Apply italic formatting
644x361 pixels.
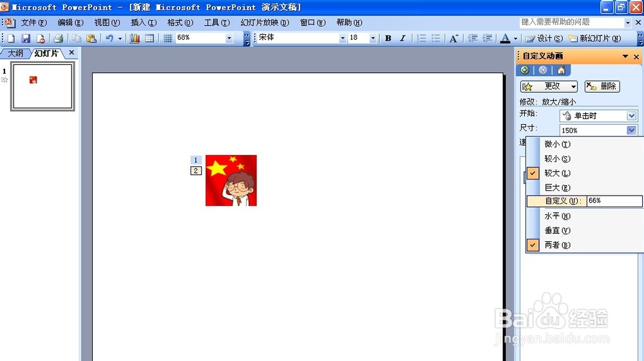point(402,38)
